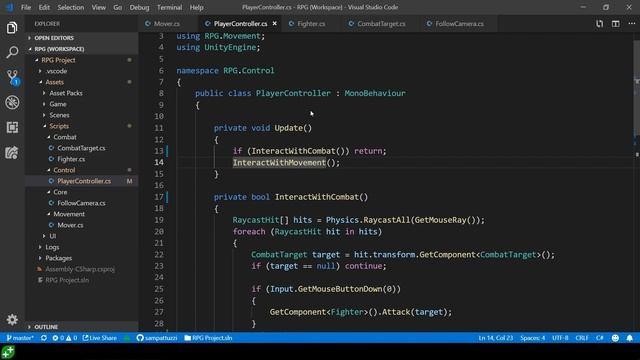Open the Source Control view

click(x=12, y=78)
